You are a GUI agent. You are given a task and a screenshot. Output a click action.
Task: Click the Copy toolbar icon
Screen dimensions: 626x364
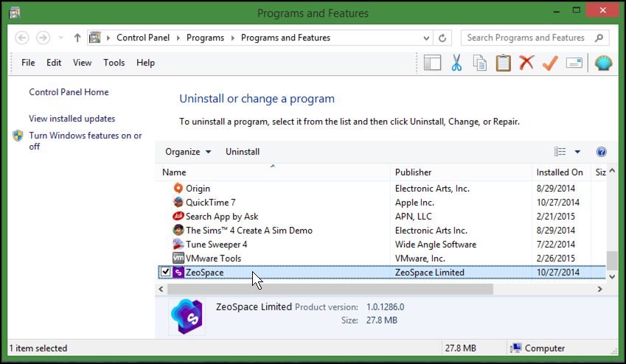[x=479, y=63]
